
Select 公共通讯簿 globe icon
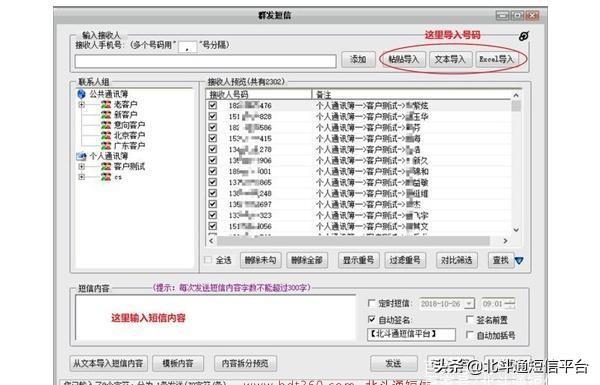point(81,94)
